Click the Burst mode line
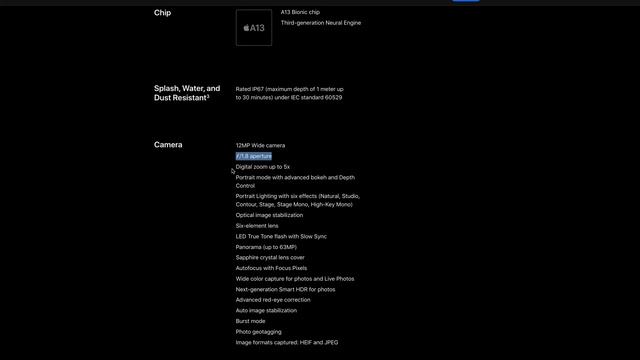 coord(250,321)
